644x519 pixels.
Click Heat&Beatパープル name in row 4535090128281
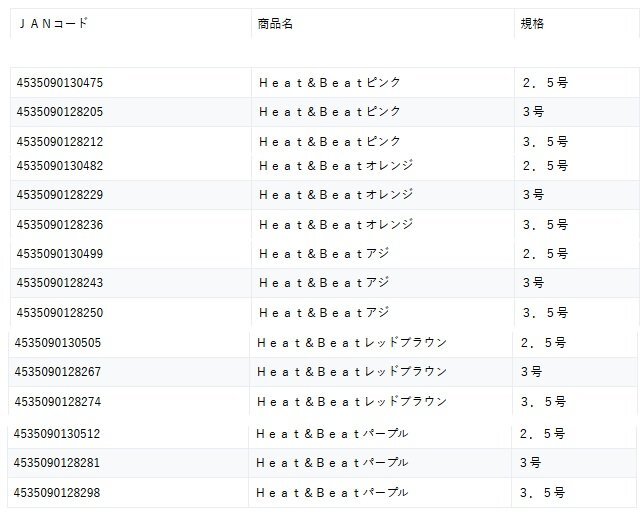332,463
